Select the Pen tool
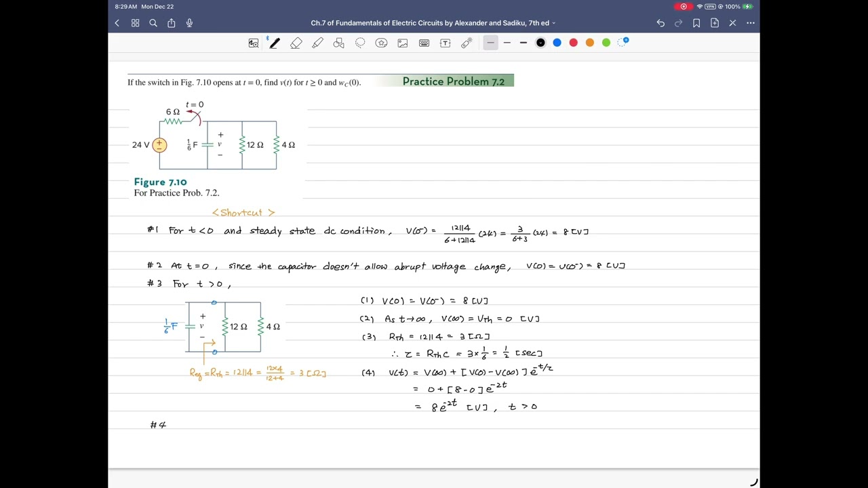Viewport: 868px width, 488px height. [x=274, y=43]
